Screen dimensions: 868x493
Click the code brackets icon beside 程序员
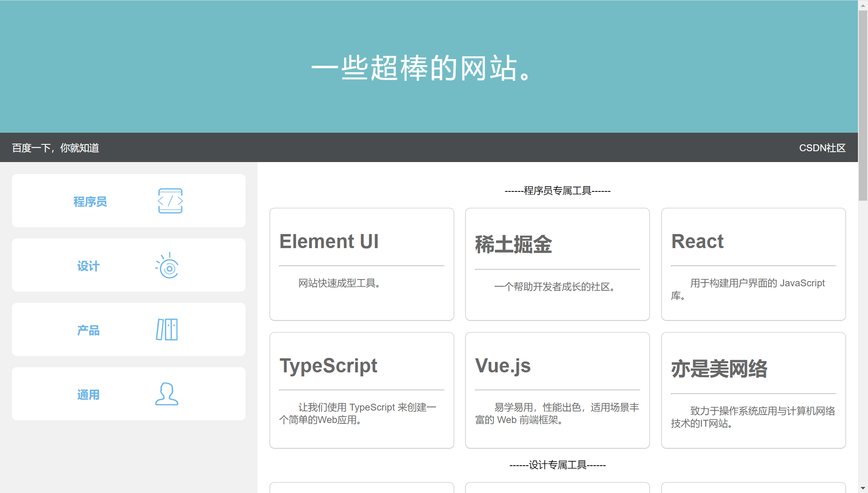(170, 201)
